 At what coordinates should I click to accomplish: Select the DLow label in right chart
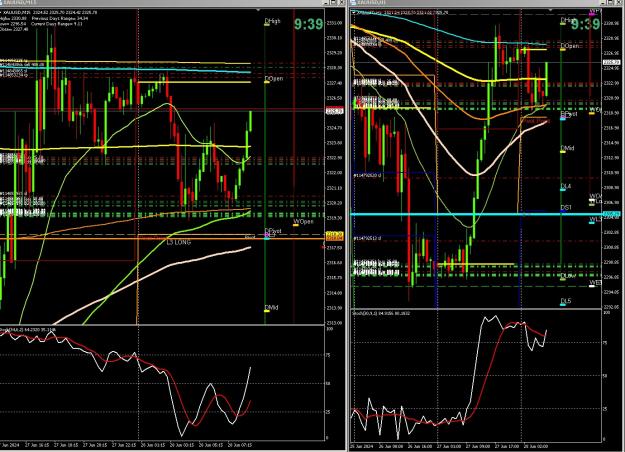568,275
